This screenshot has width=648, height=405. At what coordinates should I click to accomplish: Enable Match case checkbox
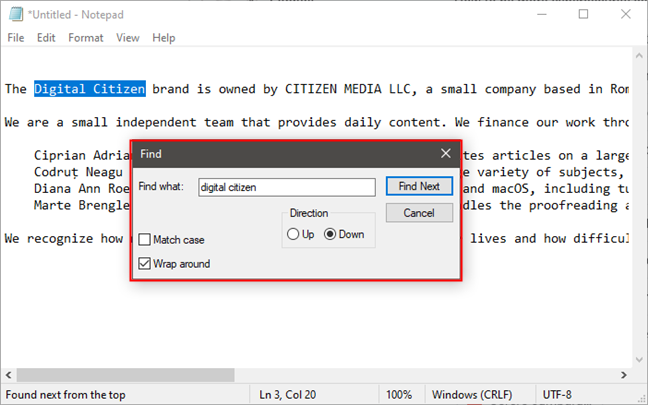tap(144, 240)
